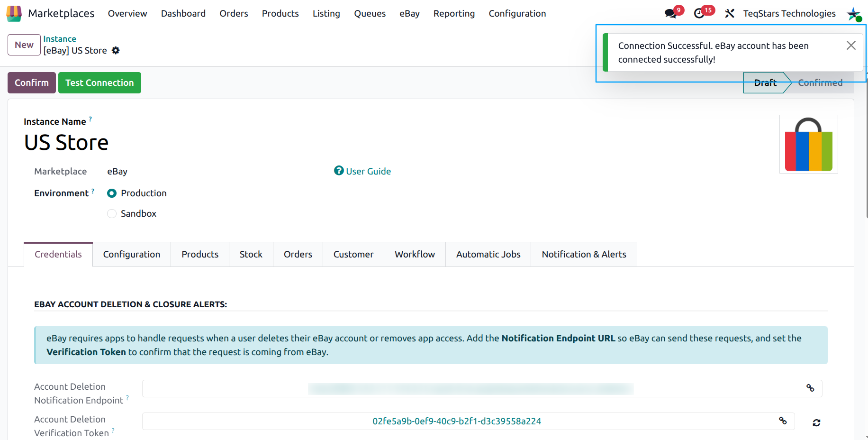Screen dimensions: 868x440
Task: Show help tooltip for Environment label
Action: [93, 191]
